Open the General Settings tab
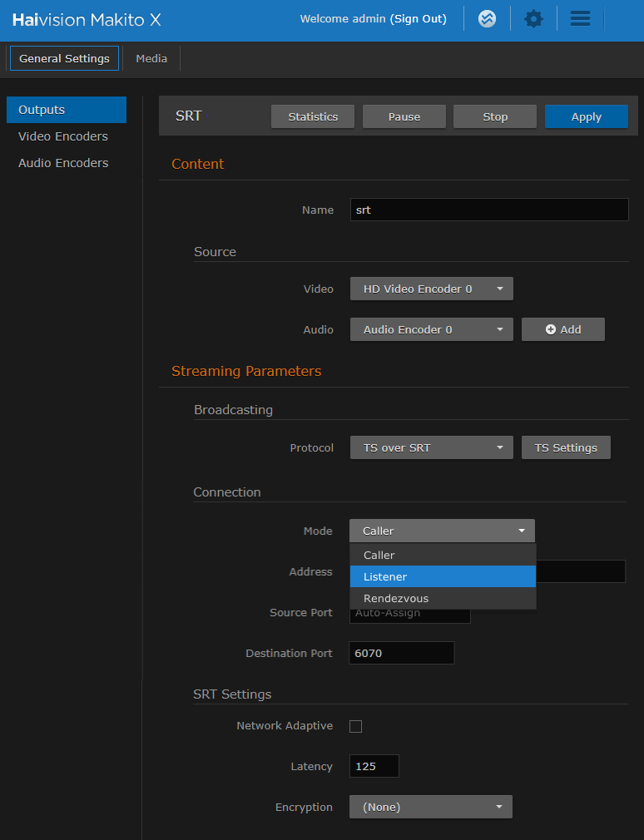The height and width of the screenshot is (840, 644). click(64, 58)
